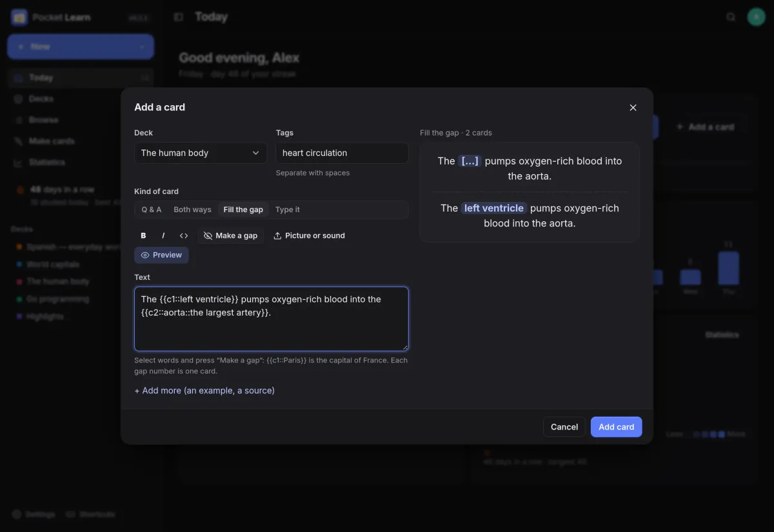774x532 pixels.
Task: Close the Add a card dialog
Action: 633,108
